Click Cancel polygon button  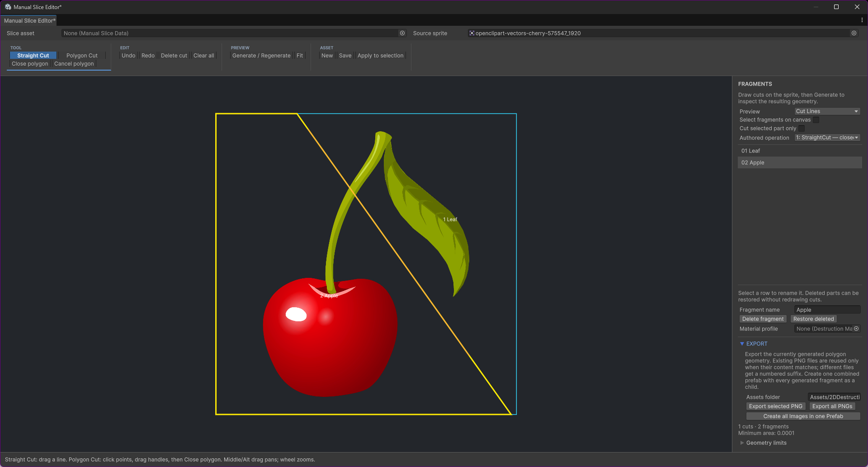(74, 64)
